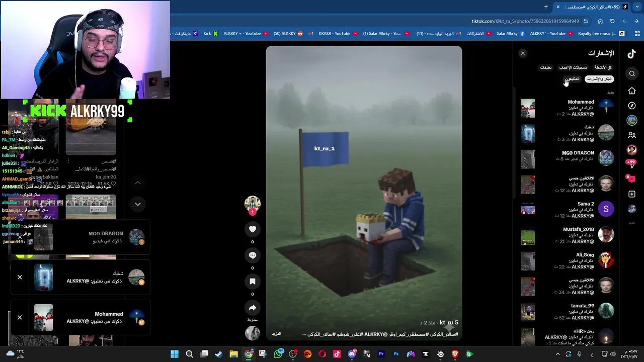Open the activity inbox with 99+ badge
The width and height of the screenshot is (644, 362).
[631, 164]
